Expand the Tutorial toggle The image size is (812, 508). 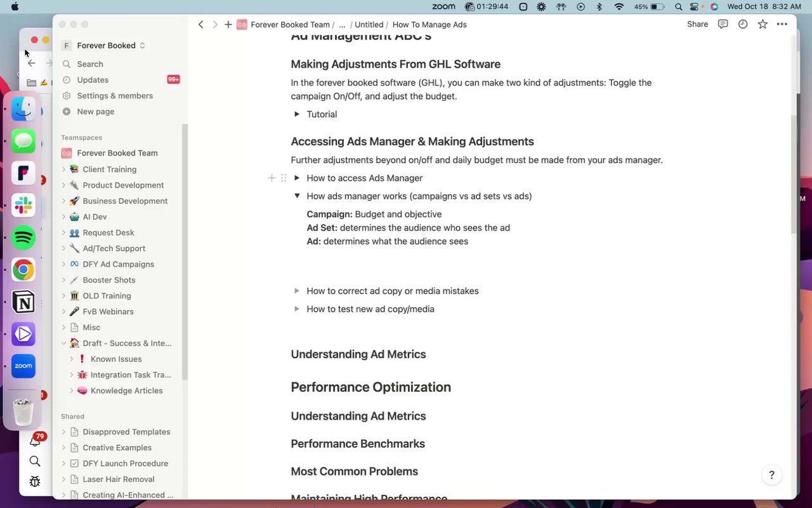click(x=297, y=114)
